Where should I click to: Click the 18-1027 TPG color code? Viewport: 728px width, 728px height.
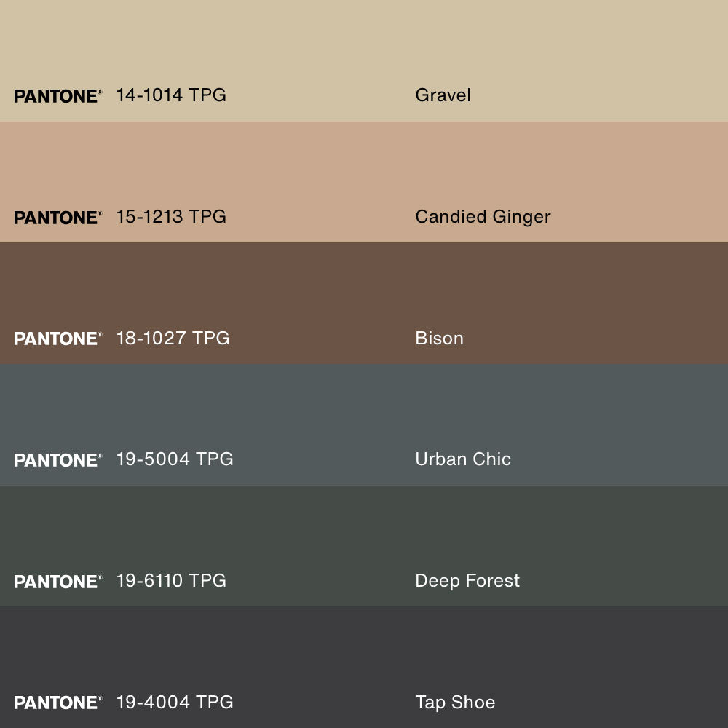(173, 338)
